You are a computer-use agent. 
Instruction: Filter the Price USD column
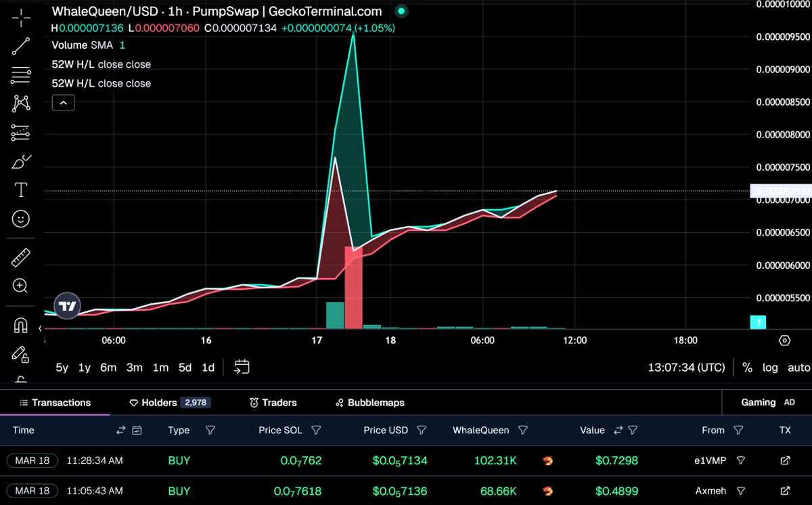422,430
